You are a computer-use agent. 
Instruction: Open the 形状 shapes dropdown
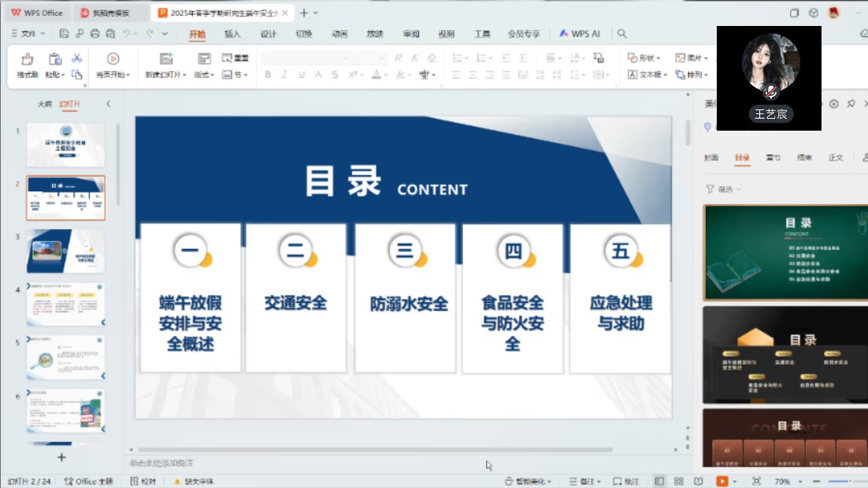click(x=644, y=58)
